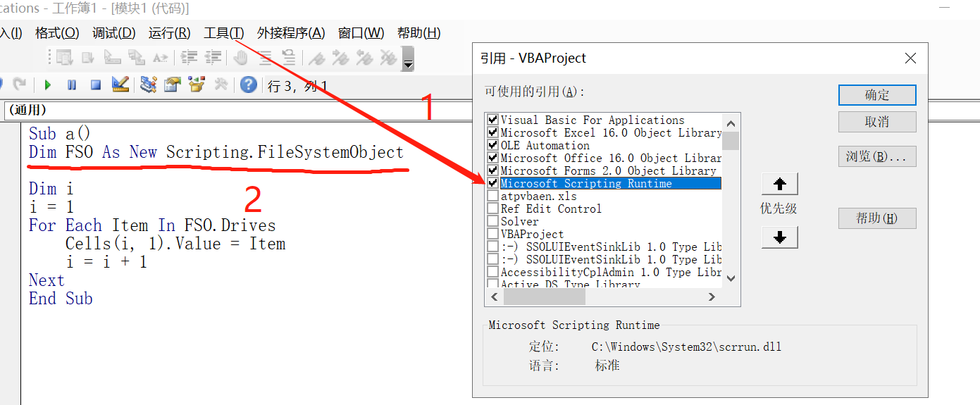The image size is (980, 405).
Task: Click the Break (pause) toolbar icon
Action: point(72,85)
